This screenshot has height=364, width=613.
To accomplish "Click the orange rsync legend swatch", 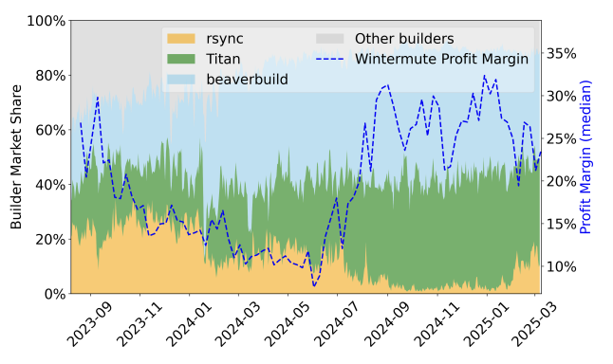I will click(181, 39).
